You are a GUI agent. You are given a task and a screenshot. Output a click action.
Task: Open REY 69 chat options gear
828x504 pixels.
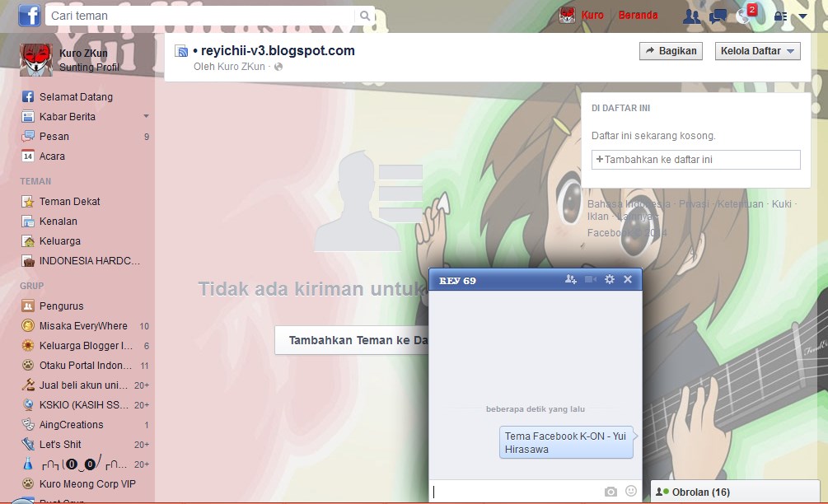[610, 279]
